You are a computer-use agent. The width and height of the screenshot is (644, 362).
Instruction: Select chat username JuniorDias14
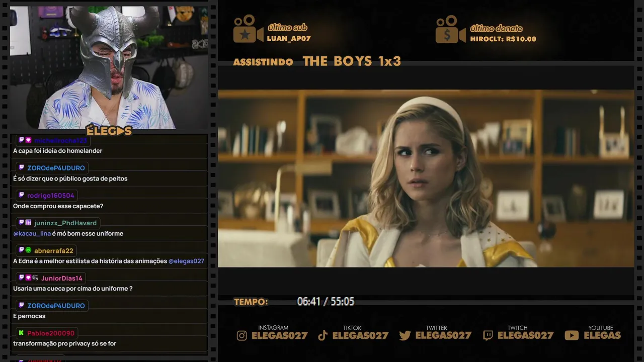[x=61, y=278]
